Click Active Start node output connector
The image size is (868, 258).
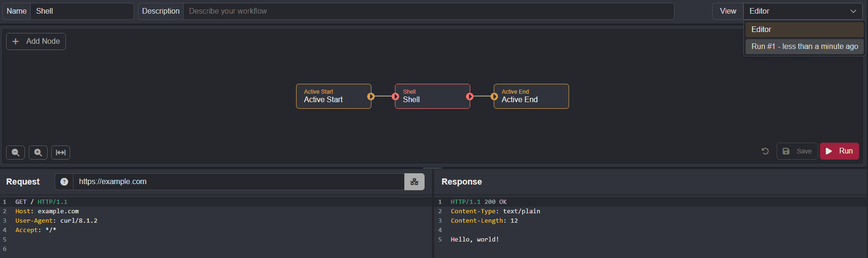[x=371, y=97]
